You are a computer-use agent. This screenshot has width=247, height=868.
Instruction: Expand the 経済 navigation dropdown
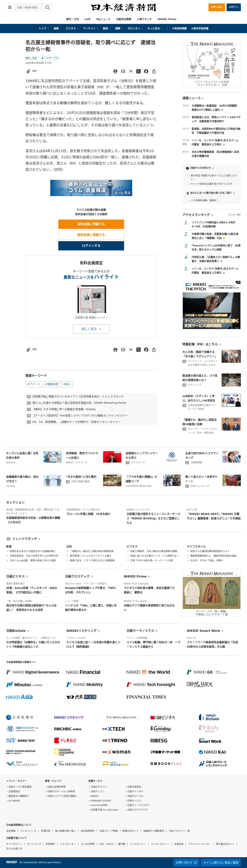107,28
